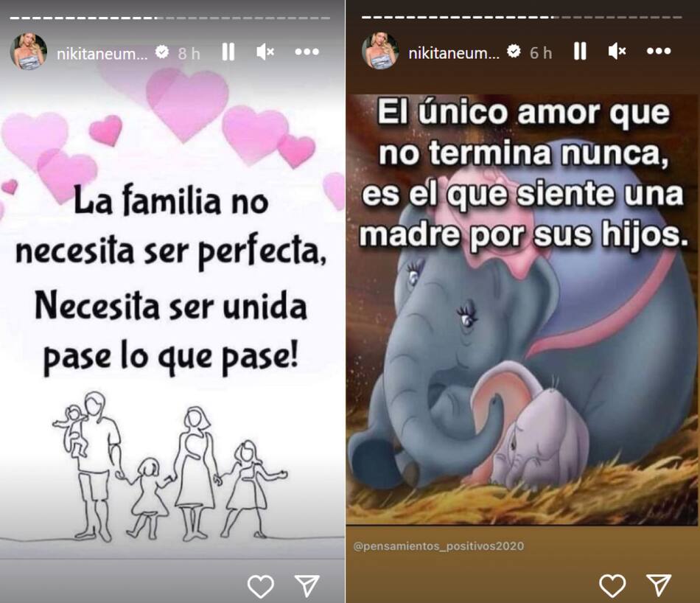Unmute sound on the left story
Image resolution: width=700 pixels, height=603 pixels.
coord(265,52)
